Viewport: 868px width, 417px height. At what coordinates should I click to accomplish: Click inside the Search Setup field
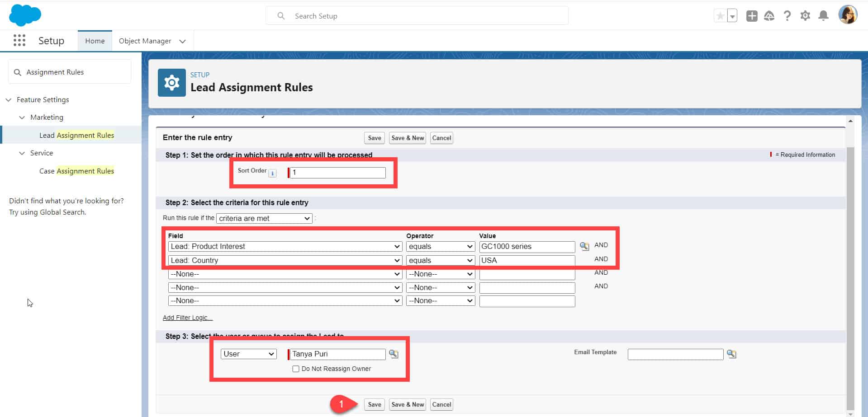[x=416, y=15]
